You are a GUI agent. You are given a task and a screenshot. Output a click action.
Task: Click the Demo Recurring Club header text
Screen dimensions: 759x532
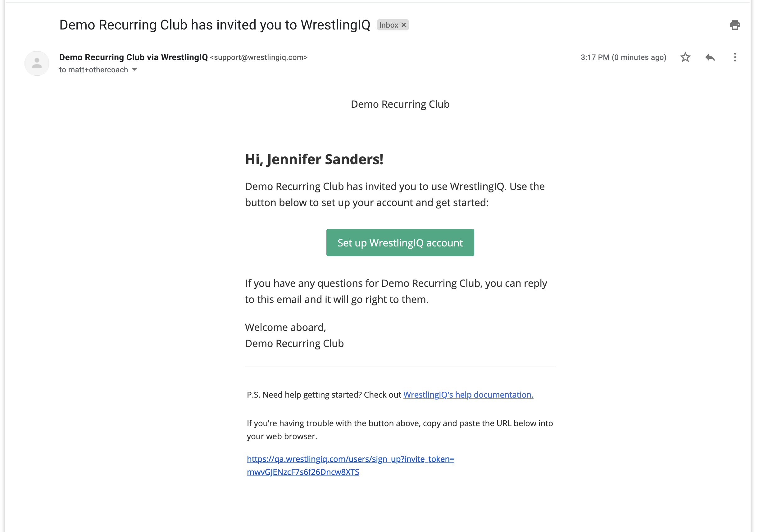point(400,104)
